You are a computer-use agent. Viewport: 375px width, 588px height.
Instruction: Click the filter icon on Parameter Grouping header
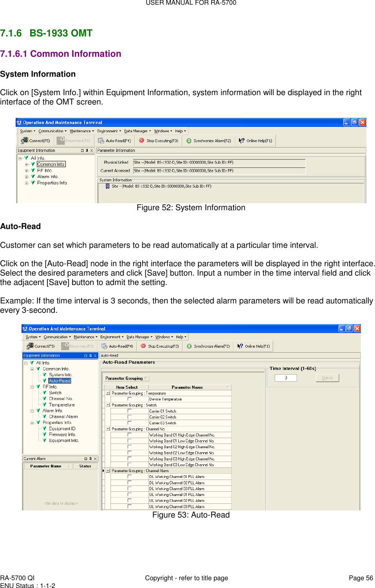[x=146, y=378]
